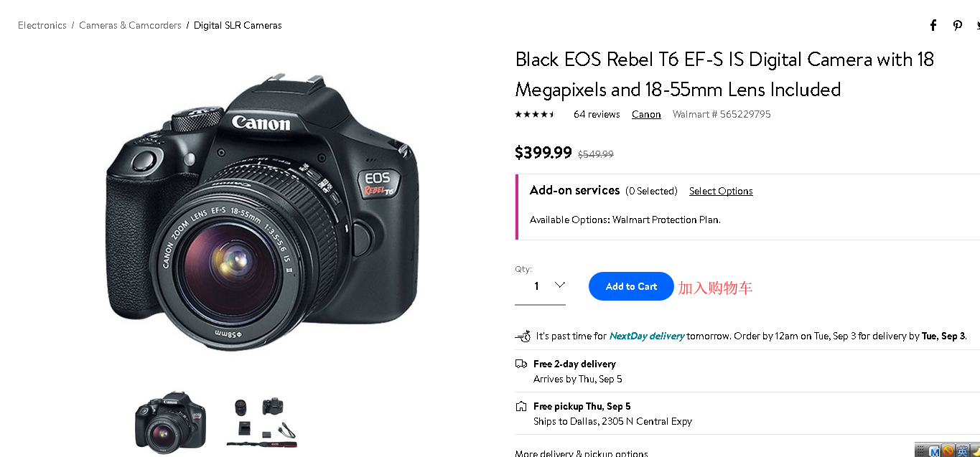Open the Canon brand link
This screenshot has height=457, width=980.
[646, 114]
